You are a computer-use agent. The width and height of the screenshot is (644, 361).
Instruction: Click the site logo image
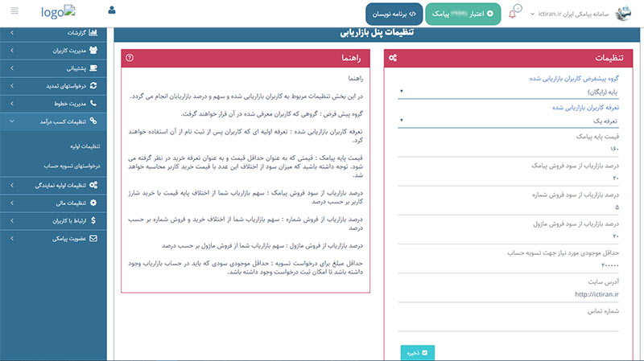click(x=58, y=11)
